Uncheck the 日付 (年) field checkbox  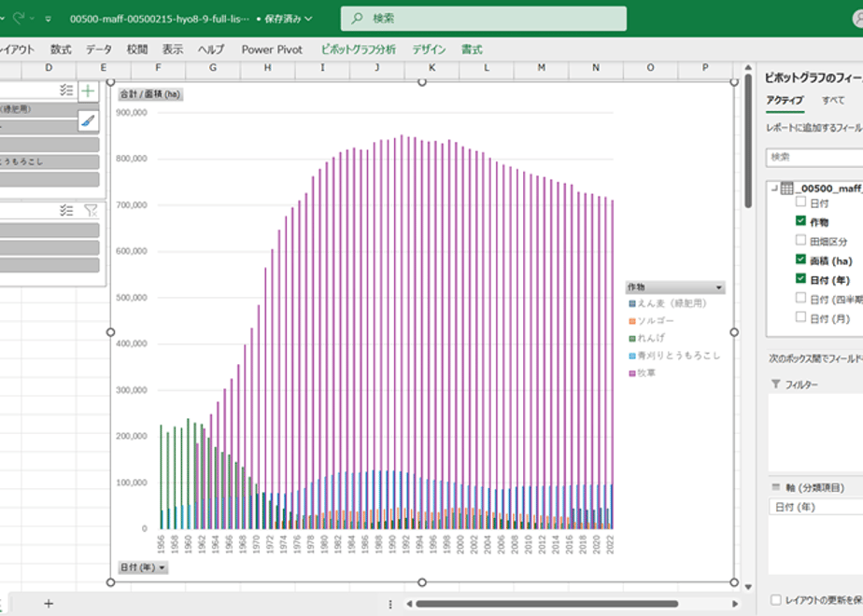[800, 278]
